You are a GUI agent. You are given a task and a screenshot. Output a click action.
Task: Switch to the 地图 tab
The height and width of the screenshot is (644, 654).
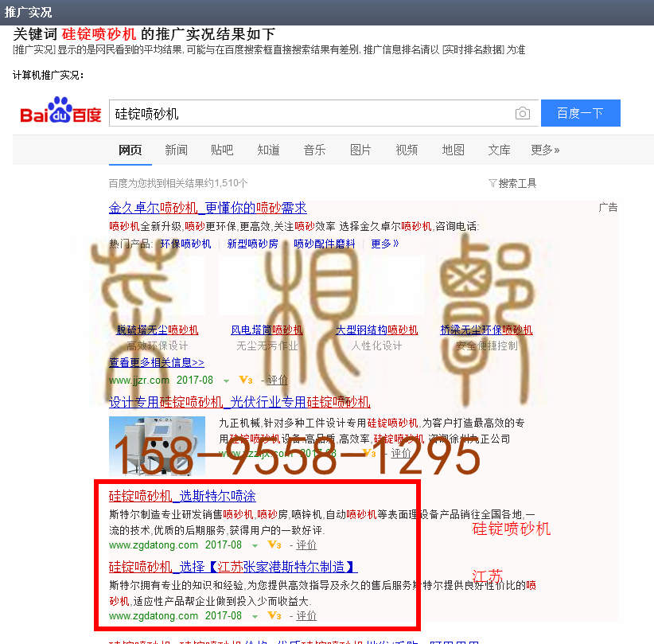pos(453,150)
